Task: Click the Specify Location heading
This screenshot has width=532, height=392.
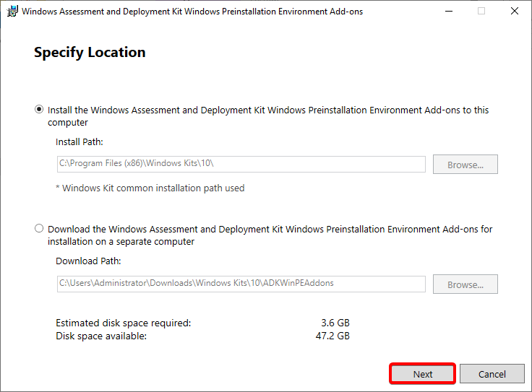Action: coord(90,53)
